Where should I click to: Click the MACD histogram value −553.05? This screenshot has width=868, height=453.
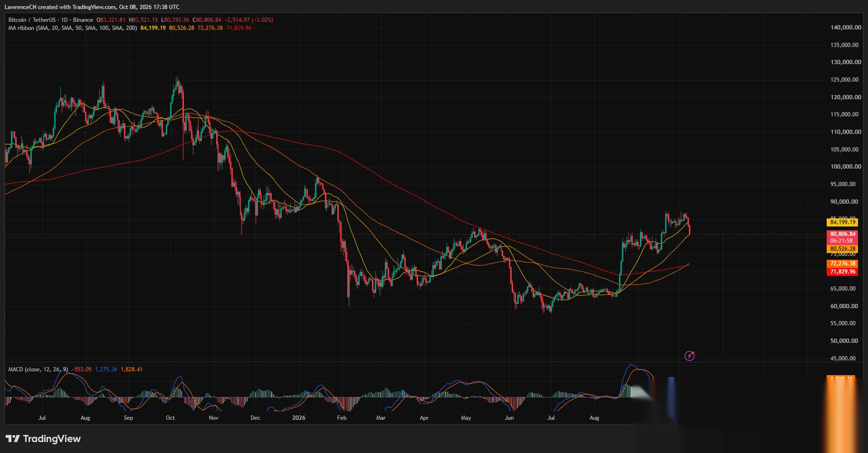[81, 369]
